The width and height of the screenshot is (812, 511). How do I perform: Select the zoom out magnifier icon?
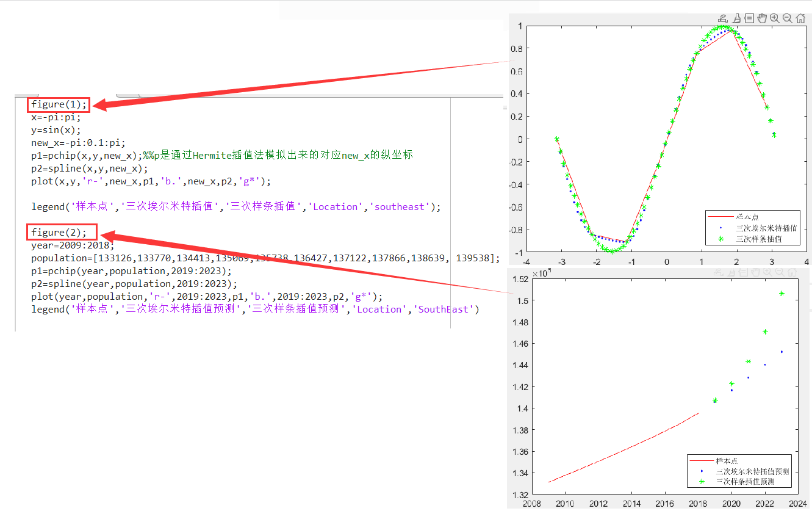click(x=788, y=18)
